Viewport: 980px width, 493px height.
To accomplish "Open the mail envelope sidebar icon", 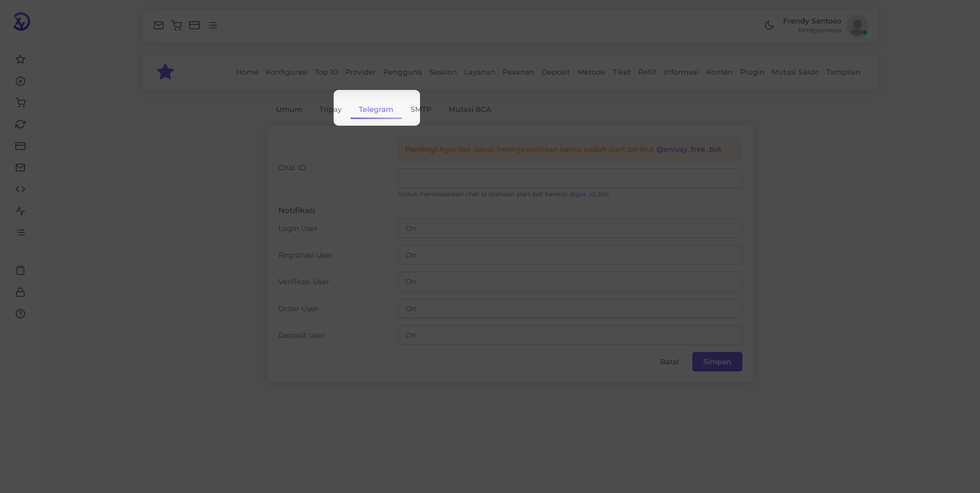I will (20, 168).
